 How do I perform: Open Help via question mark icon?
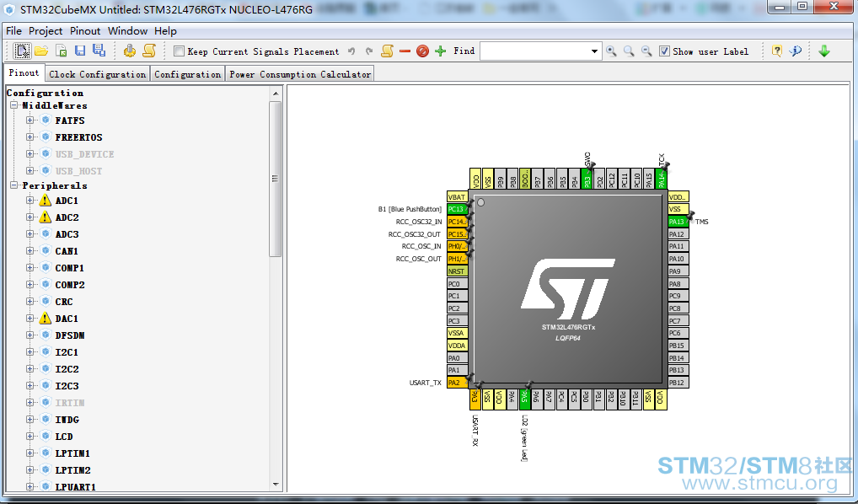[776, 51]
